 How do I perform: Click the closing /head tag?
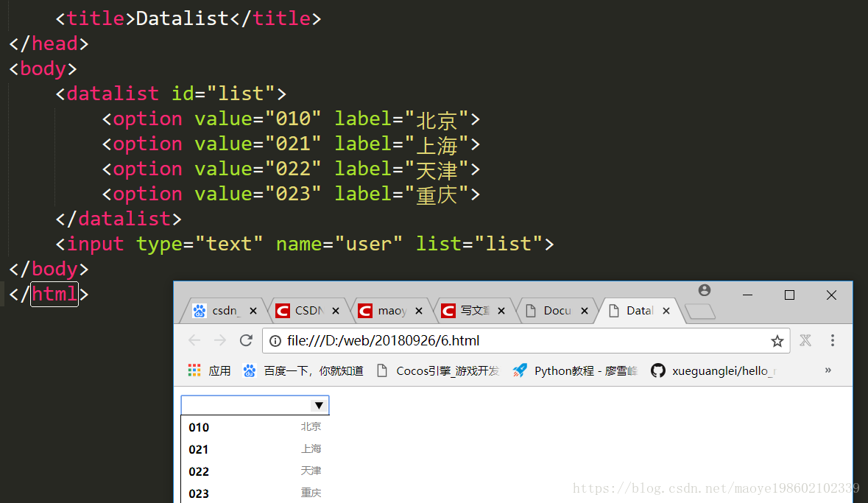click(x=49, y=43)
